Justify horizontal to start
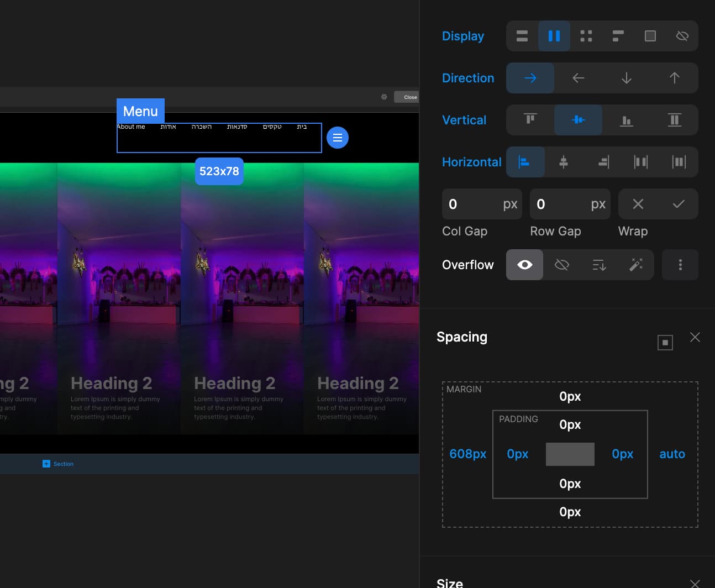This screenshot has height=588, width=715. [x=525, y=162]
